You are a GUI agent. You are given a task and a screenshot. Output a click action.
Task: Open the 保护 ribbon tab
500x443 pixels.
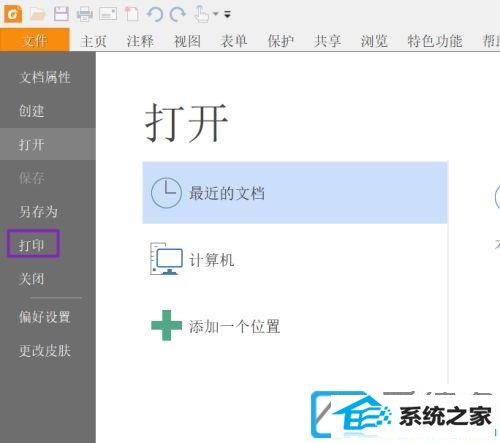281,41
